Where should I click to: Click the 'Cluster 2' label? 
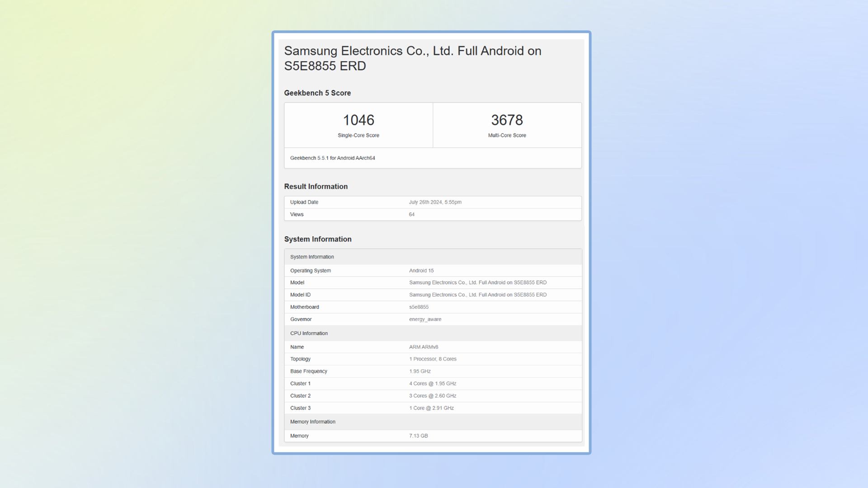pyautogui.click(x=300, y=396)
